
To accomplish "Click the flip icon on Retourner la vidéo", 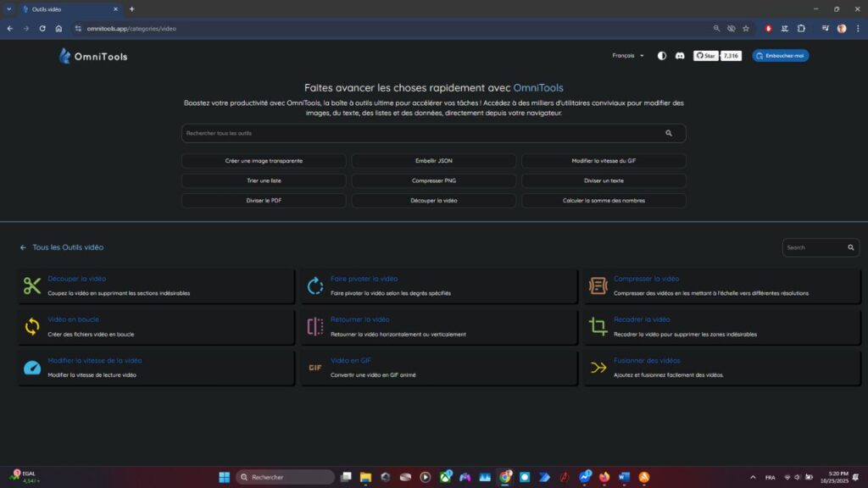I will click(x=314, y=324).
